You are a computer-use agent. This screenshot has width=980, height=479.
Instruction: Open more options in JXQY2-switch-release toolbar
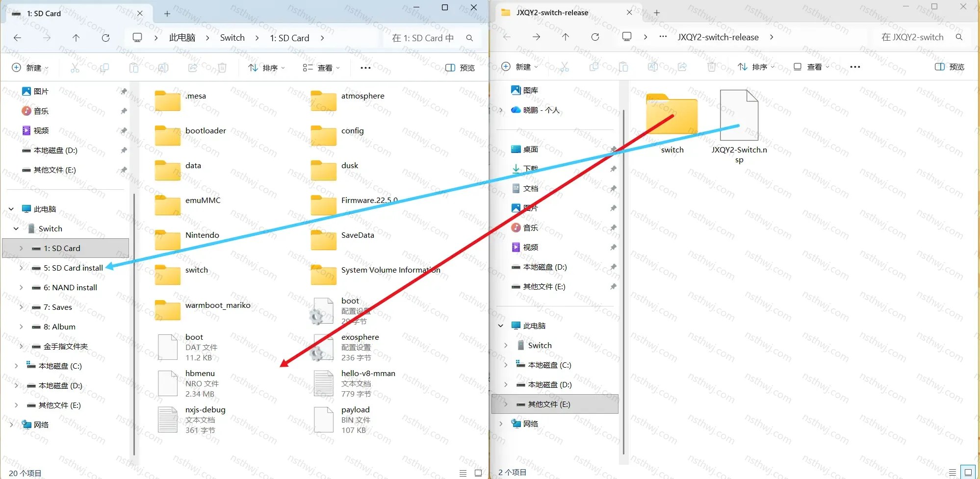click(855, 67)
